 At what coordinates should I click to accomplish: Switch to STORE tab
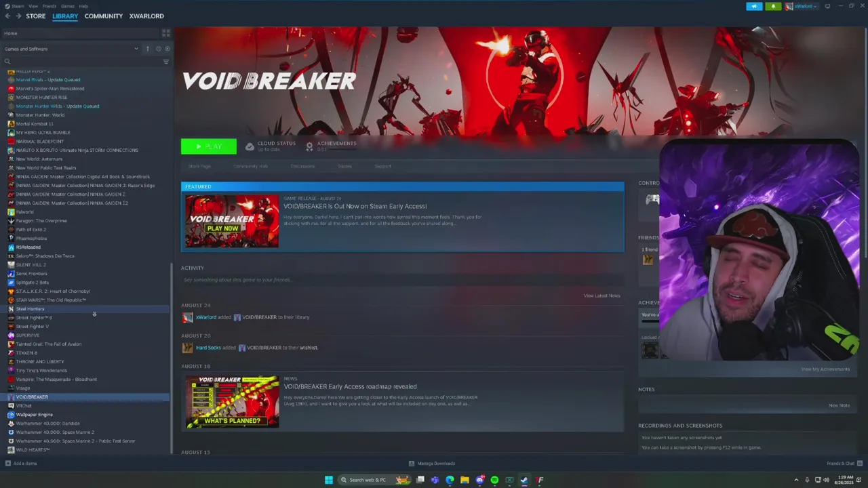36,16
